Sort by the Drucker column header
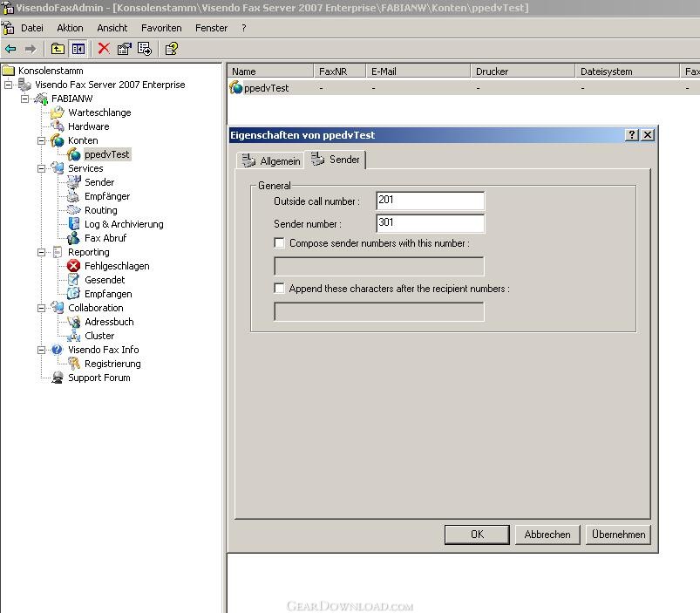The height and width of the screenshot is (613, 700). tap(523, 72)
